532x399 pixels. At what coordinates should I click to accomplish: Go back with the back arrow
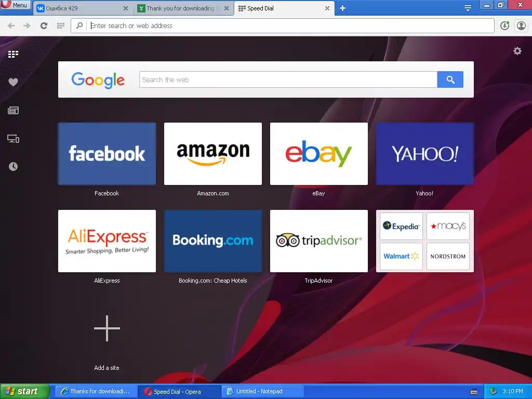coord(11,25)
